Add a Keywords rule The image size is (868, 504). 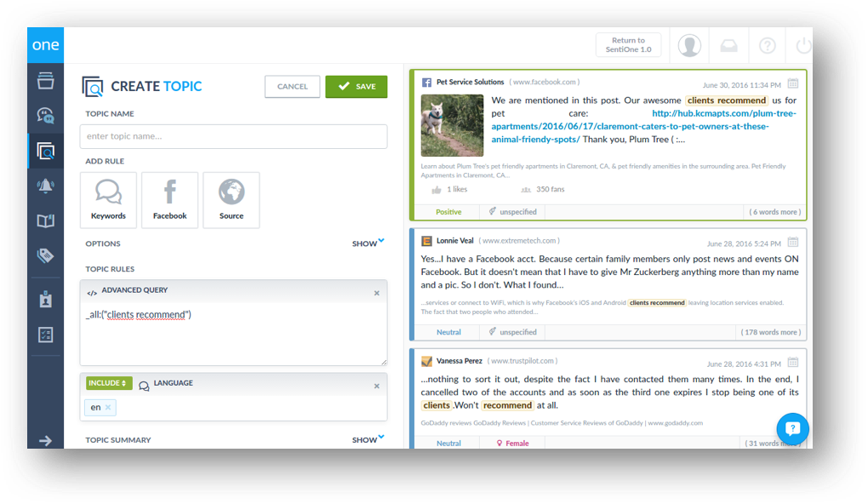[109, 200]
